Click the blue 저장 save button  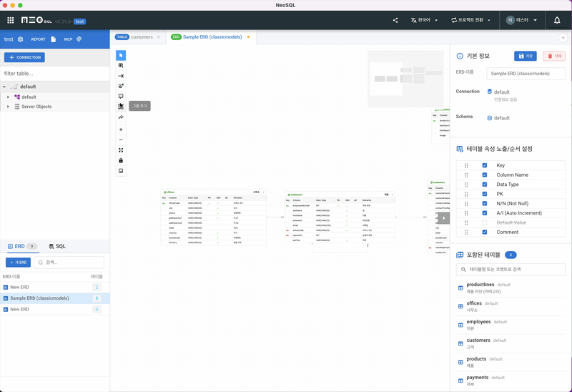tap(526, 56)
